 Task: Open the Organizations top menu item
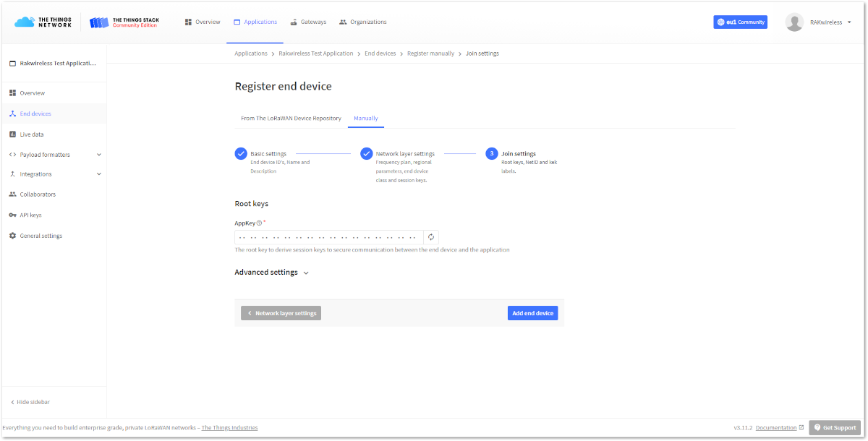point(363,22)
